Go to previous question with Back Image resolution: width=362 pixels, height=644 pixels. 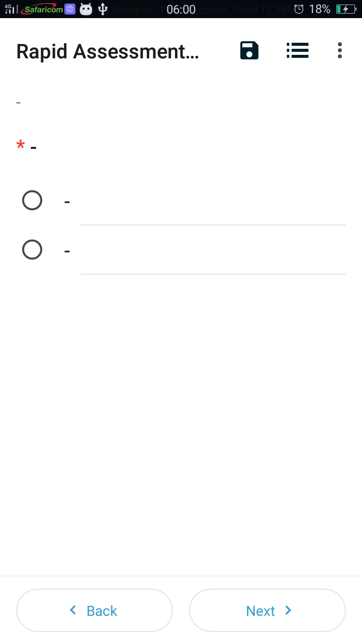pos(95,610)
